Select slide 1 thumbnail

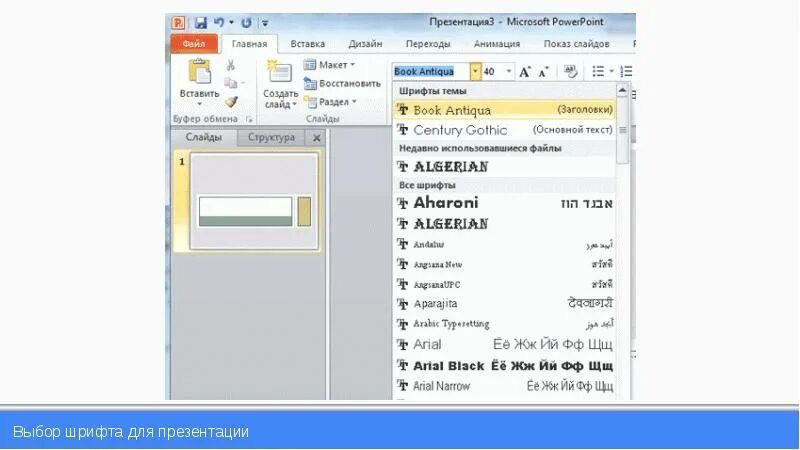pyautogui.click(x=254, y=202)
